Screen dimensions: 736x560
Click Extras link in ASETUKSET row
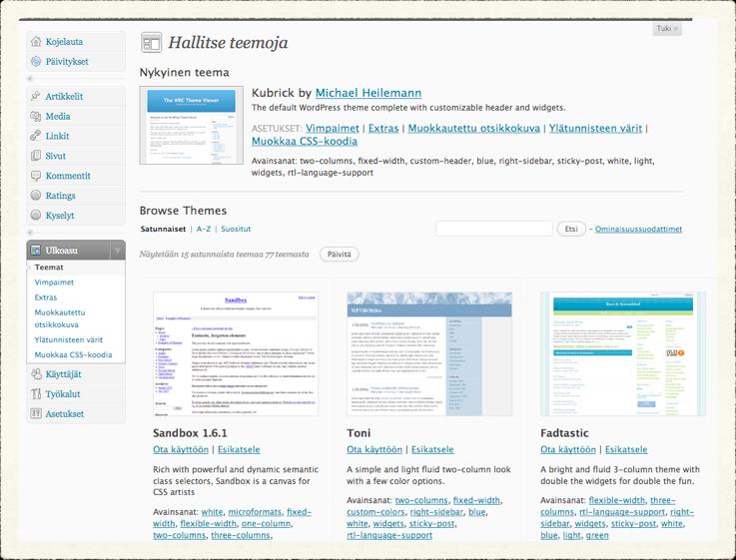pyautogui.click(x=383, y=128)
